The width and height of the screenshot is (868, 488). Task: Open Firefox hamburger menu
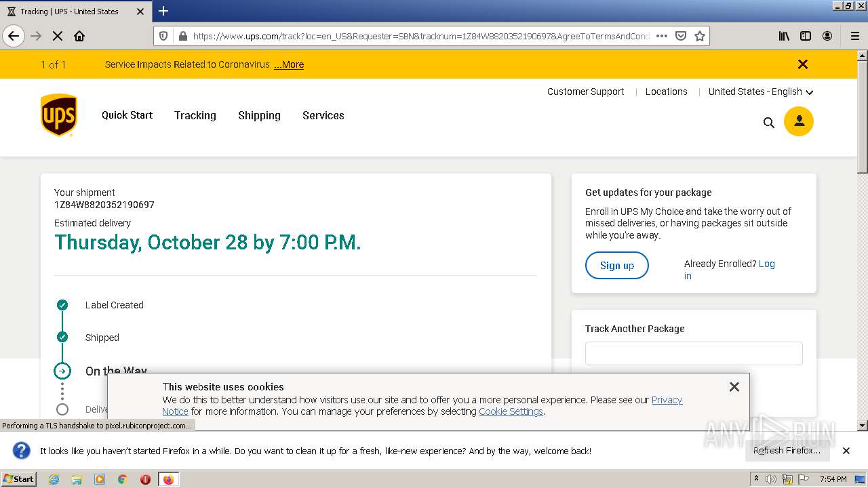[x=854, y=36]
